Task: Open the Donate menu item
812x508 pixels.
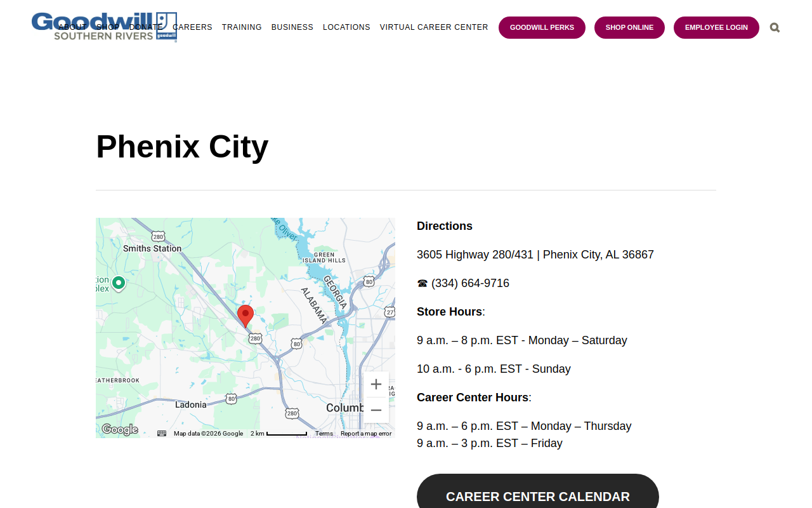Action: click(146, 27)
